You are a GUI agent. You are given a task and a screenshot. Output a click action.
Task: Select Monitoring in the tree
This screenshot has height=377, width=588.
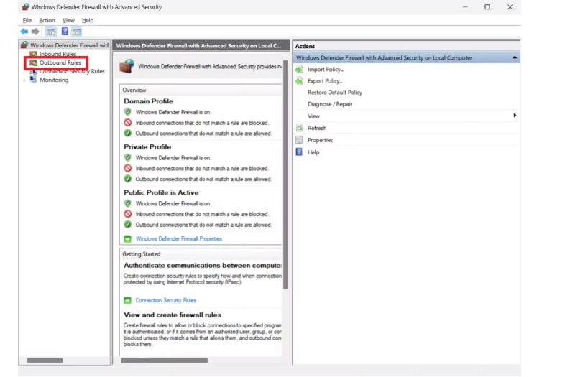[54, 80]
